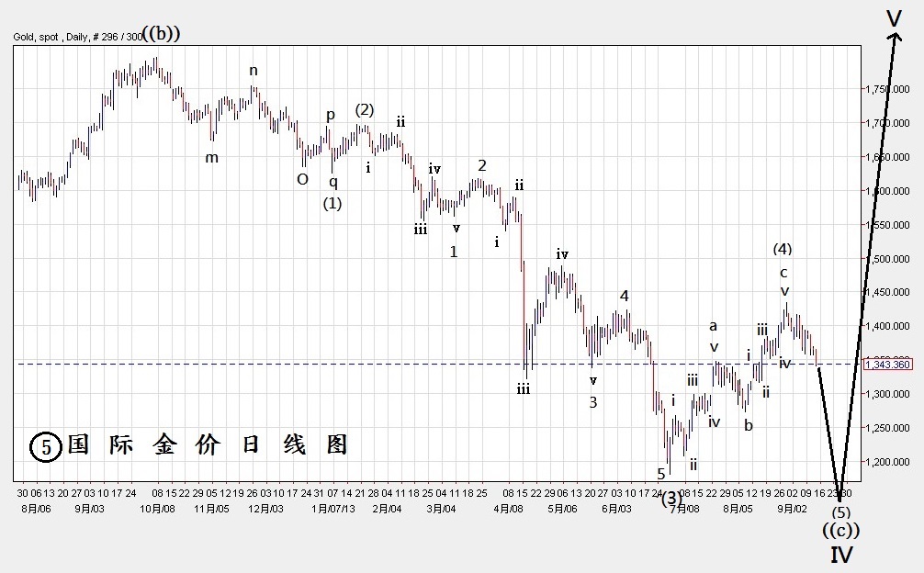Click the circled number 5 icon
Image resolution: width=924 pixels, height=573 pixels.
click(x=45, y=445)
